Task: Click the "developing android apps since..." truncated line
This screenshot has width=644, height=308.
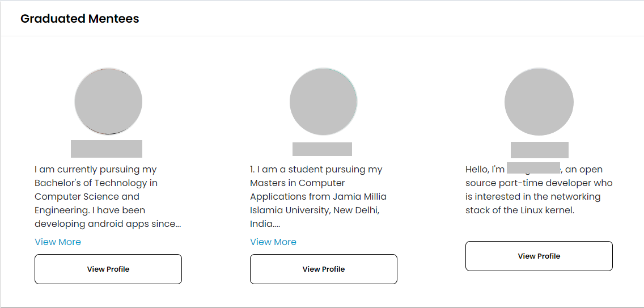Action: click(108, 223)
